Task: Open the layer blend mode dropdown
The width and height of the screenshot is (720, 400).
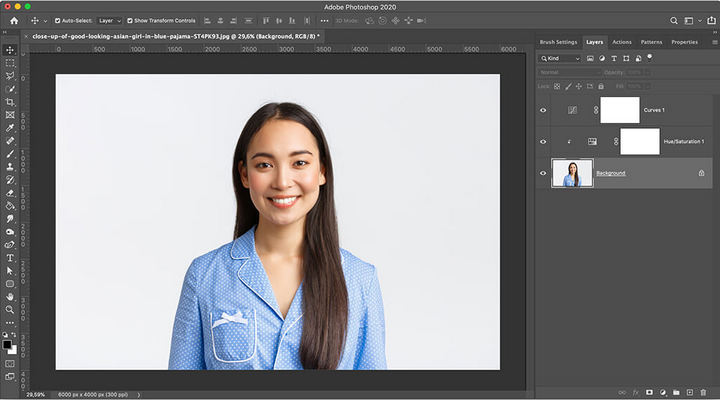Action: click(x=569, y=73)
